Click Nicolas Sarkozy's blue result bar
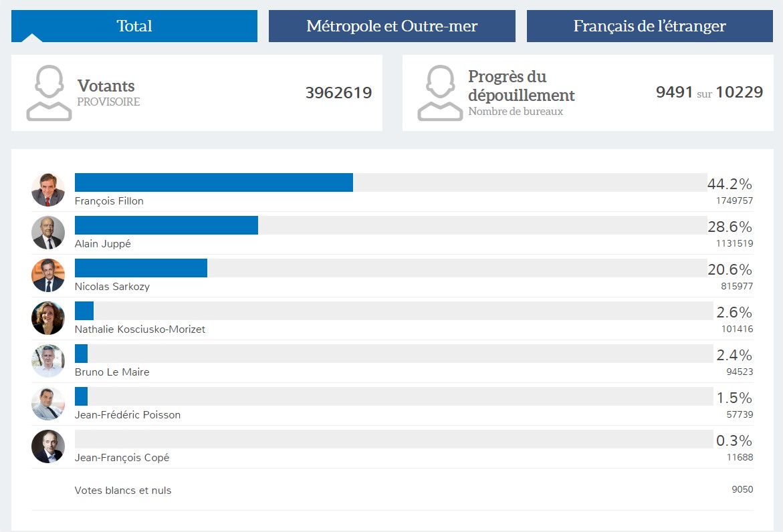This screenshot has height=532, width=783. click(141, 268)
